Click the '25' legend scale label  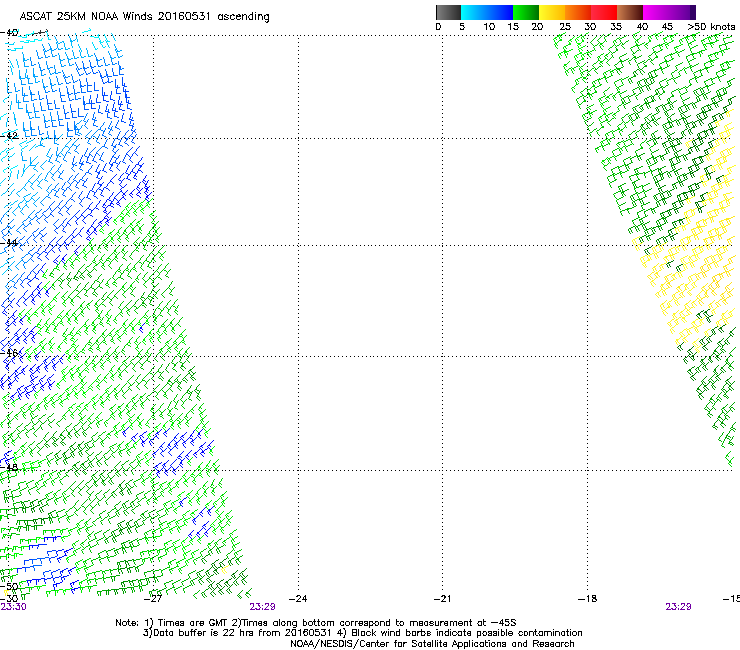tap(565, 27)
